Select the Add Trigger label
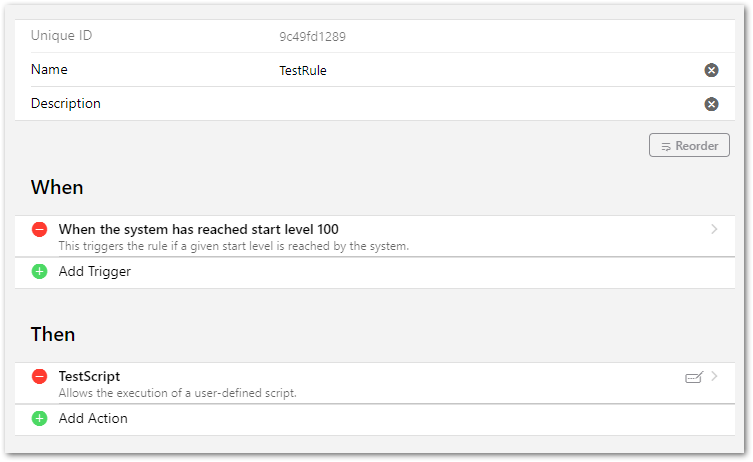Image resolution: width=753 pixels, height=462 pixels. point(95,271)
